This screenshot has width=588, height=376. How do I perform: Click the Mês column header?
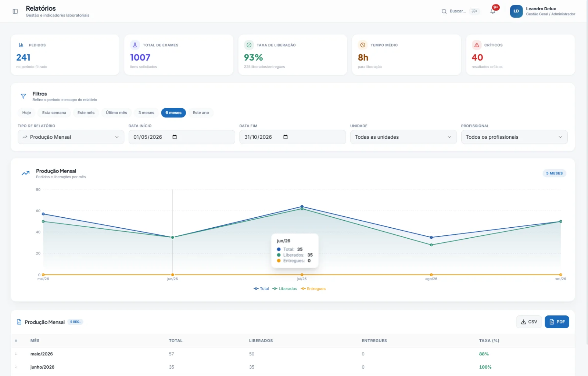(35, 341)
